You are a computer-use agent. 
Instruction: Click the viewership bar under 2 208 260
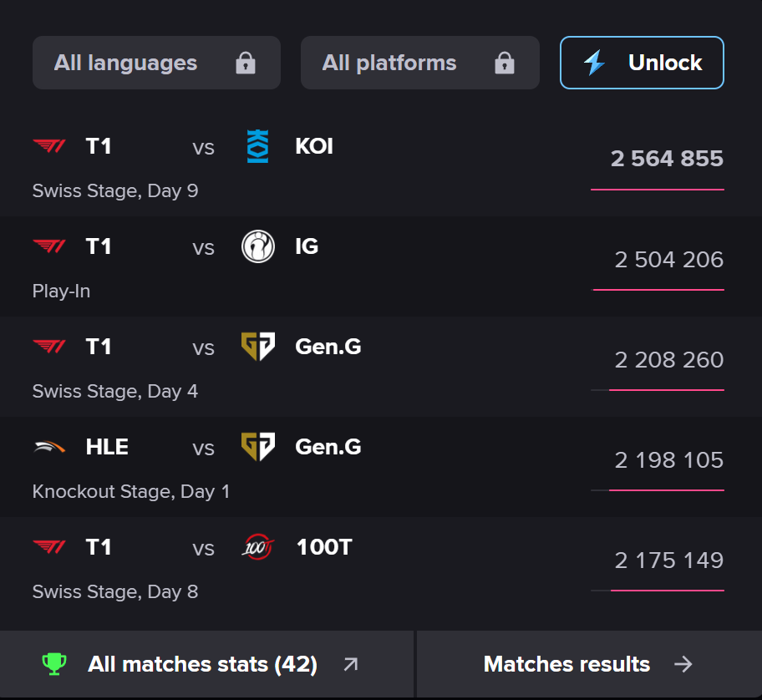(665, 389)
